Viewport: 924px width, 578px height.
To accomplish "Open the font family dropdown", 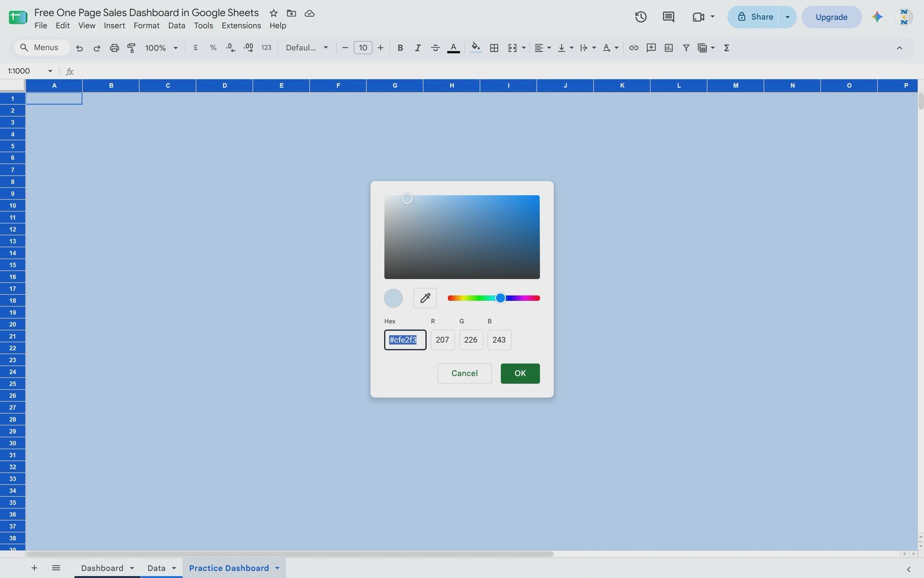I will pyautogui.click(x=307, y=48).
